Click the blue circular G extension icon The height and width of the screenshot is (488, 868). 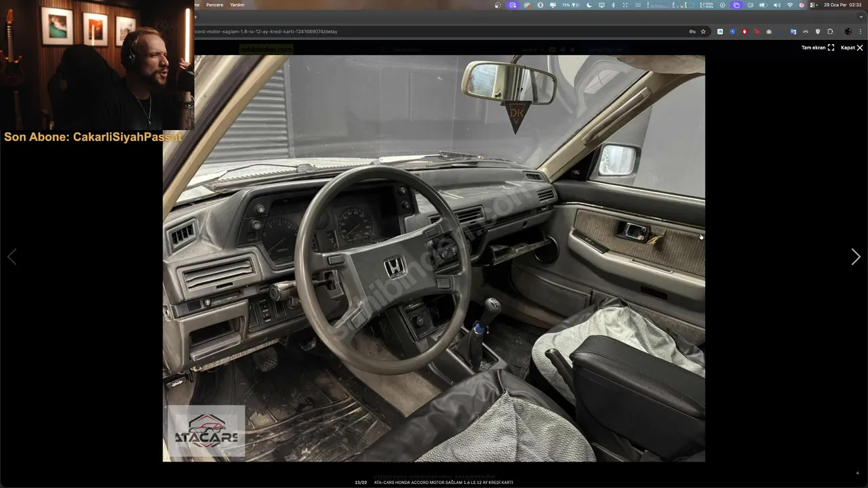point(732,31)
